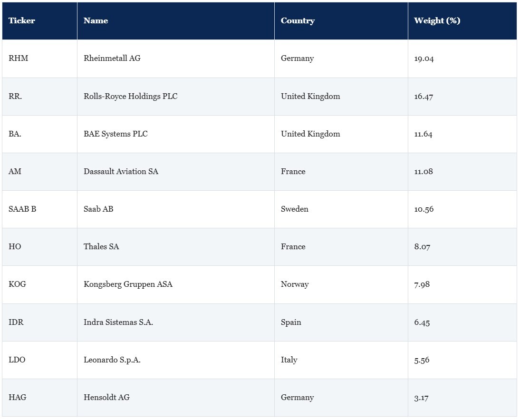Select the SAAB B ticker
Viewport: 520px width, 420px height.
(x=22, y=209)
